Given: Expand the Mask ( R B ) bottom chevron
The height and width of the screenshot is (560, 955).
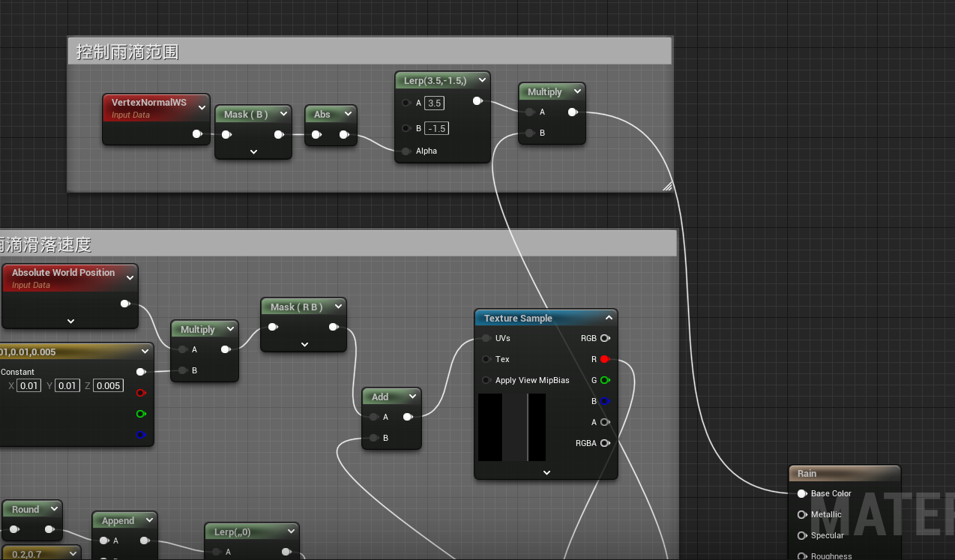Looking at the screenshot, I should [x=304, y=344].
